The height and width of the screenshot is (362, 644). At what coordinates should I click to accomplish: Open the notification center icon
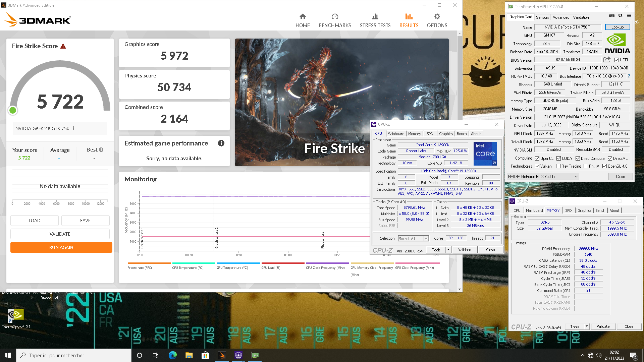634,355
